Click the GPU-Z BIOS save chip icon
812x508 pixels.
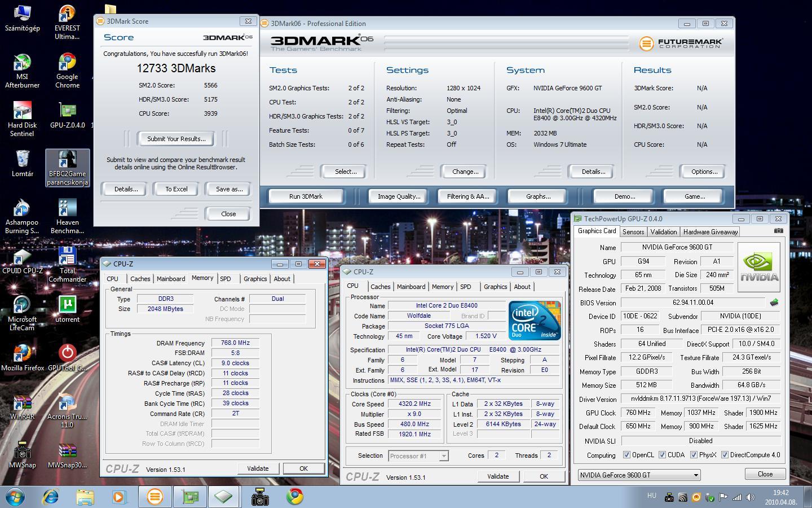(774, 303)
